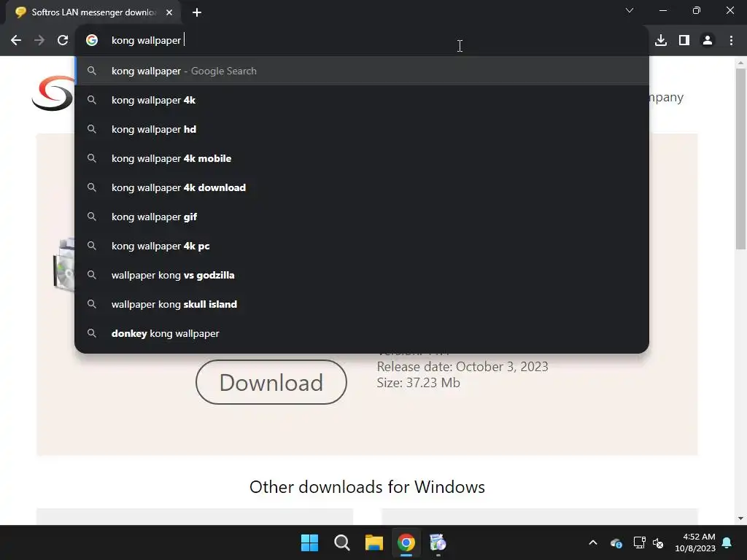The height and width of the screenshot is (560, 747).
Task: Click the forward navigation arrow
Action: (39, 41)
